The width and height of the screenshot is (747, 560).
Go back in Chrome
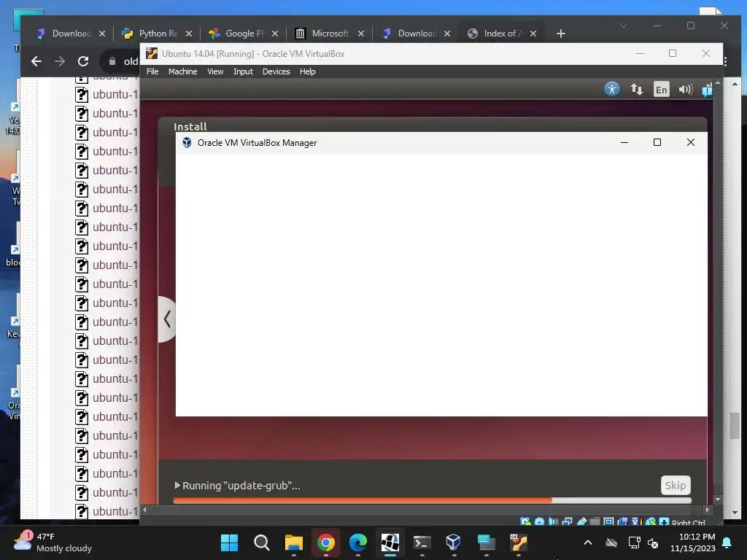pos(36,61)
